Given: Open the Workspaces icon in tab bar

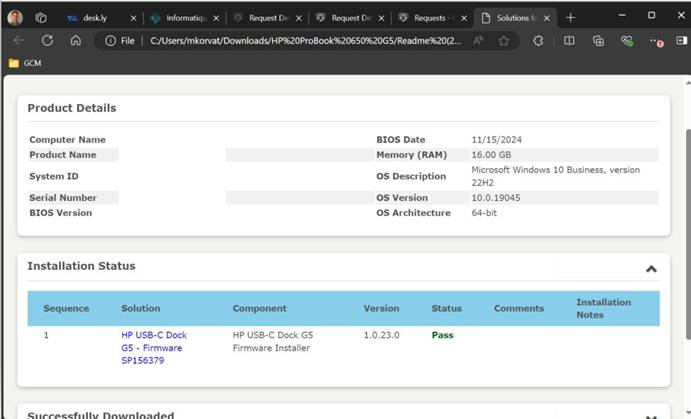Looking at the screenshot, I should click(41, 18).
